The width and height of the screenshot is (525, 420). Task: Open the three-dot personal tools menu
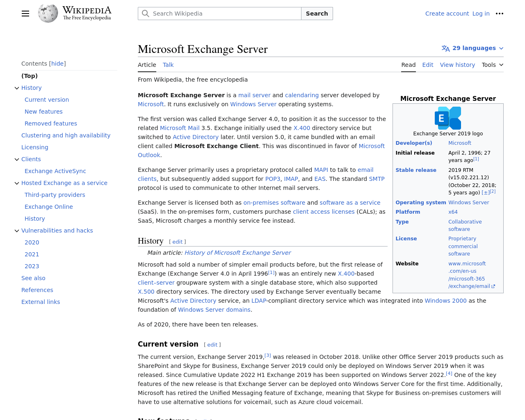[499, 14]
